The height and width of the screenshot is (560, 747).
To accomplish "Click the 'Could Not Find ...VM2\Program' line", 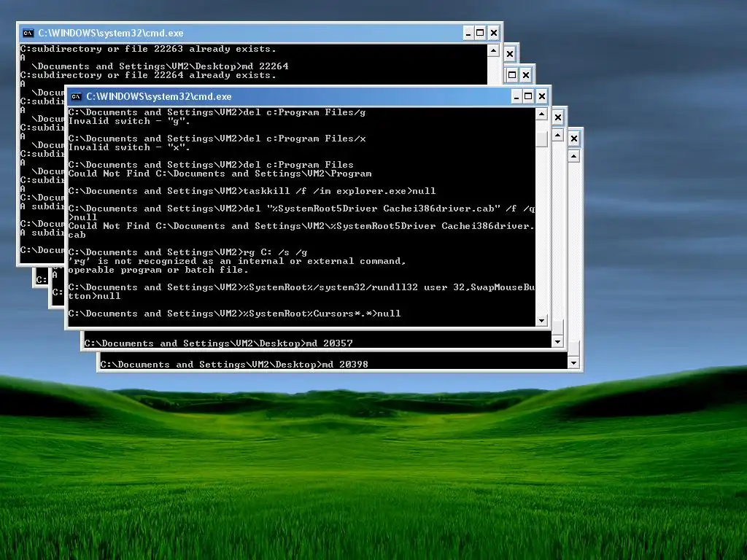I will 220,174.
